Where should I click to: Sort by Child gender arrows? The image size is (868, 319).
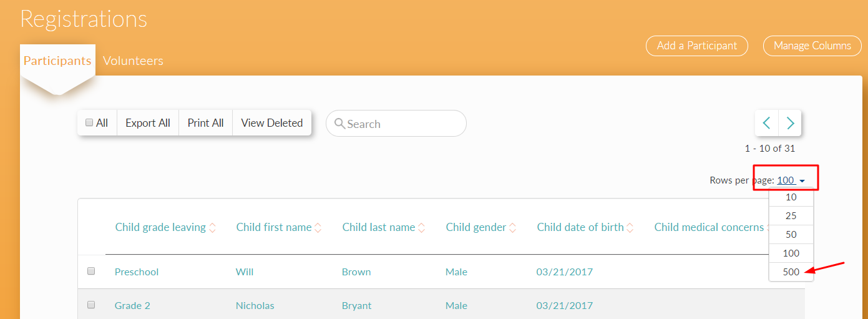(x=513, y=228)
